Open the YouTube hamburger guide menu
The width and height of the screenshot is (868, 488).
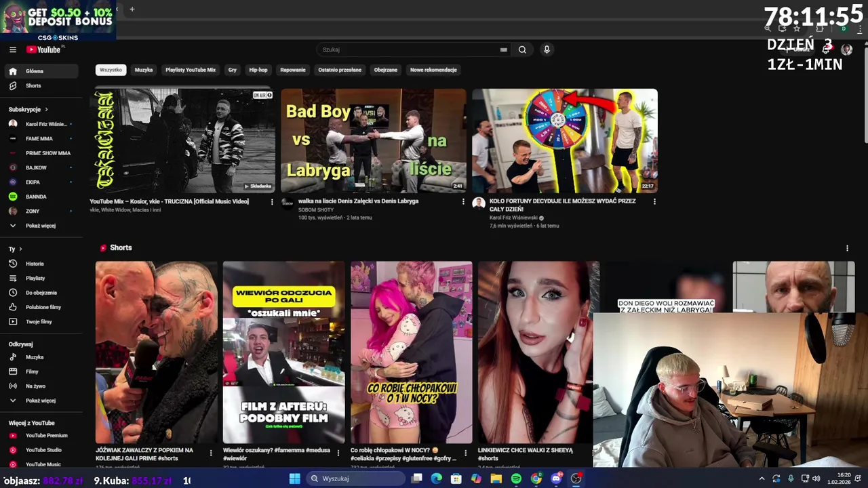pyautogui.click(x=12, y=49)
